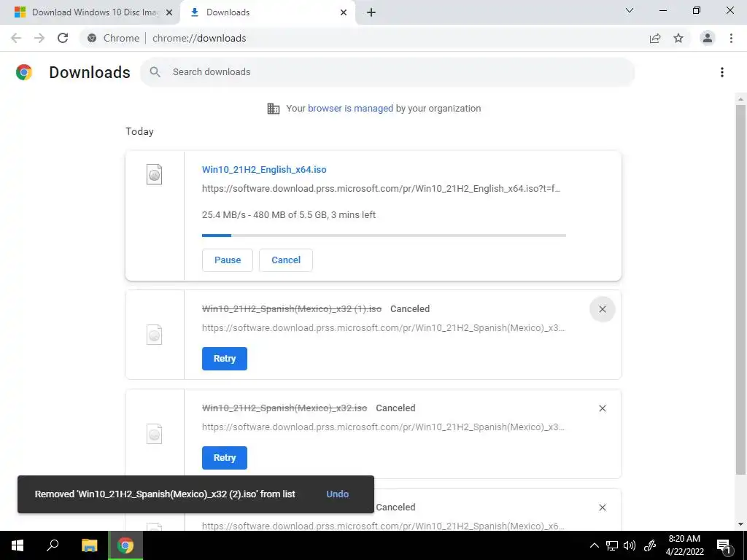Open the Windows Start menu
The height and width of the screenshot is (560, 747).
pos(18,545)
